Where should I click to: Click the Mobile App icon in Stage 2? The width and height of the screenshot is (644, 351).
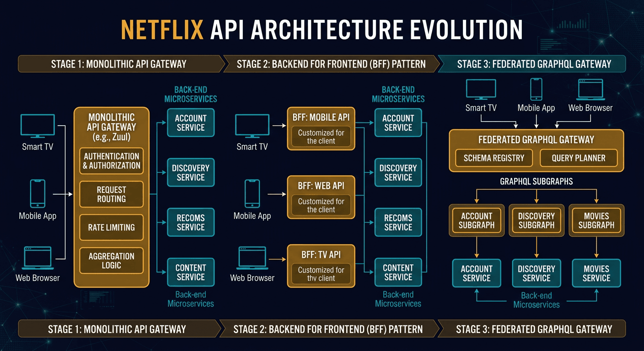[252, 194]
